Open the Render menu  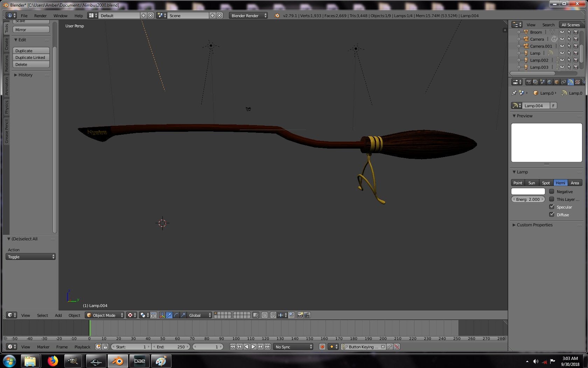click(x=41, y=15)
